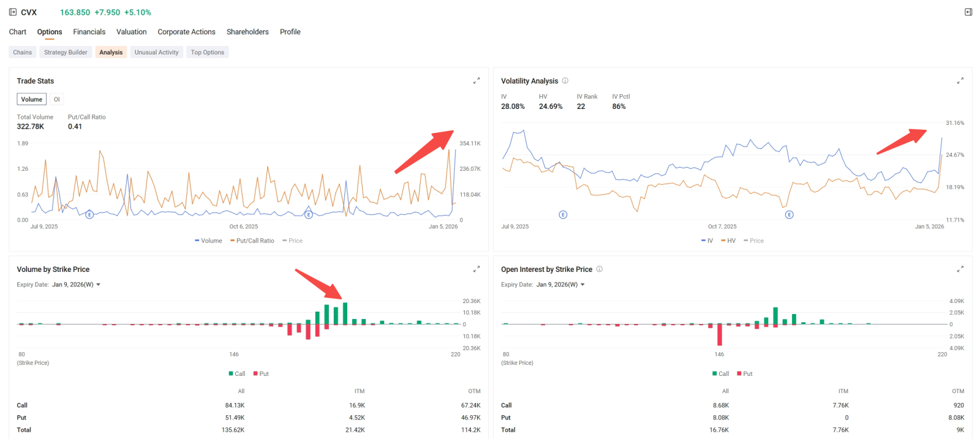Open expiry date dropdown in Open Interest panel
The image size is (980, 439).
pyautogui.click(x=560, y=285)
